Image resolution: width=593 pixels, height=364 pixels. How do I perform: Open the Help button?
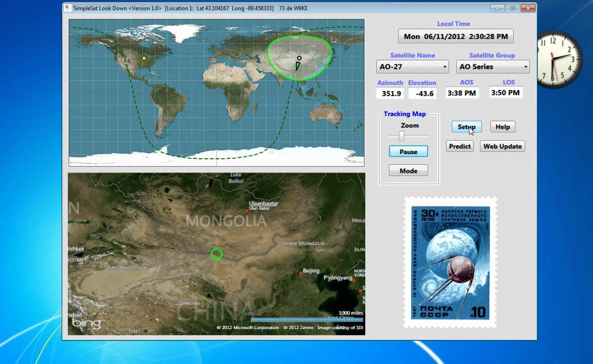[x=502, y=126]
